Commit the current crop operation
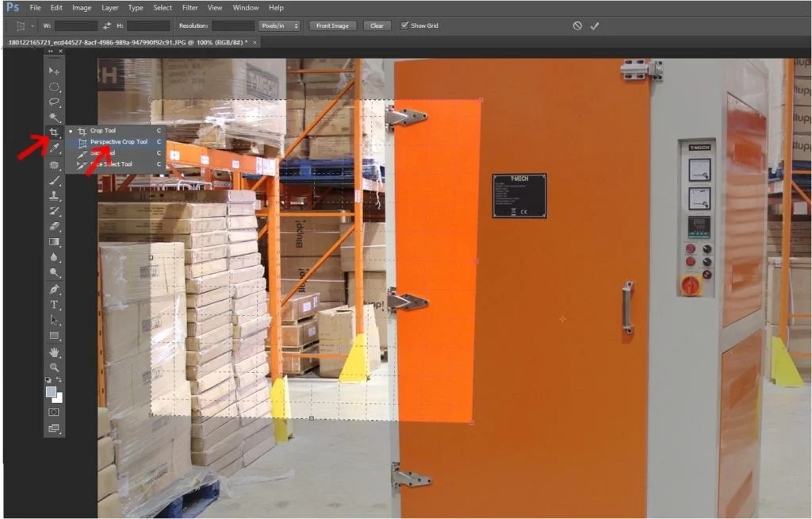This screenshot has height=519, width=812. click(595, 25)
